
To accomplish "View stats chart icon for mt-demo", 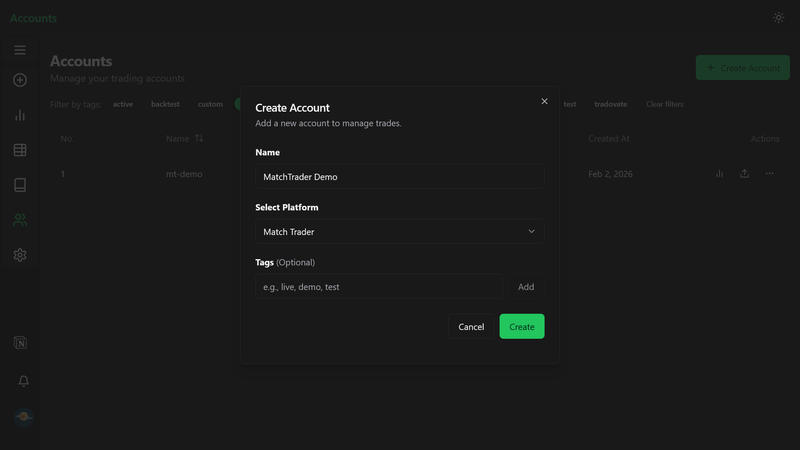I will (x=719, y=173).
